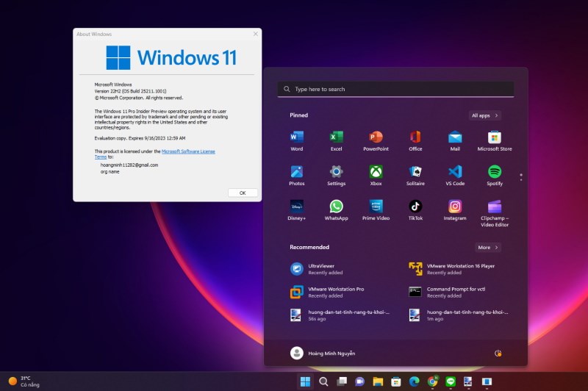588x391 pixels.
Task: Click the Type here to search box
Action: tap(395, 89)
